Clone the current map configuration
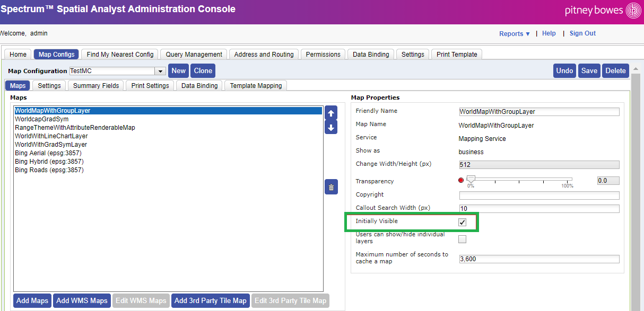The width and height of the screenshot is (644, 311). 203,71
